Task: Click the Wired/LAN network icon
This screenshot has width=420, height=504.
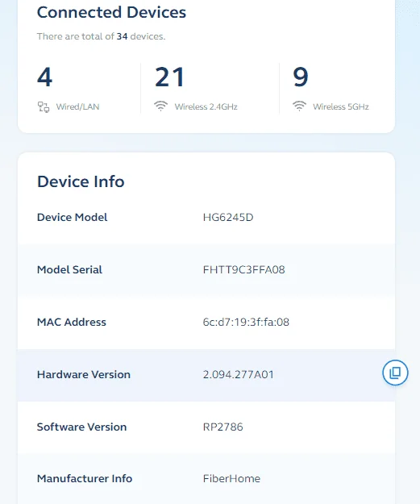Action: click(44, 106)
